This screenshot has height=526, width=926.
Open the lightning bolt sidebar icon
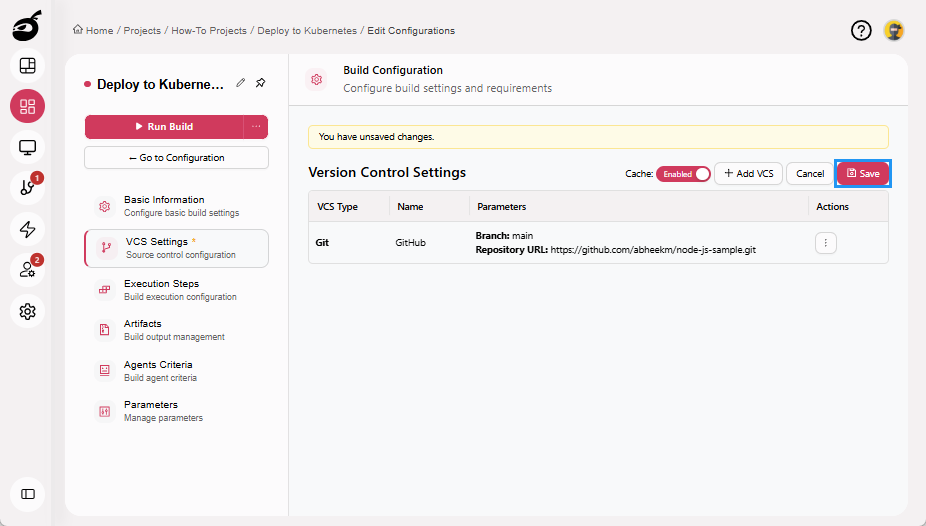(27, 229)
